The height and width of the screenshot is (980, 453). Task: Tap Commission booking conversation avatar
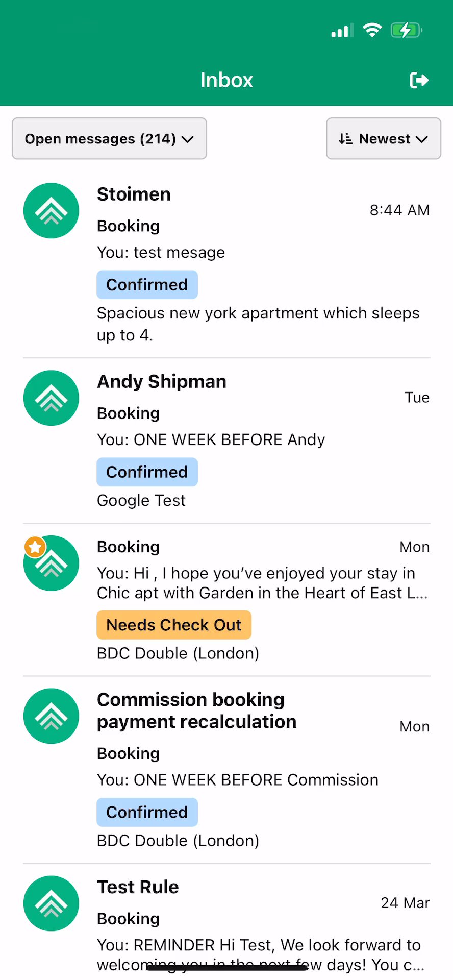51,716
